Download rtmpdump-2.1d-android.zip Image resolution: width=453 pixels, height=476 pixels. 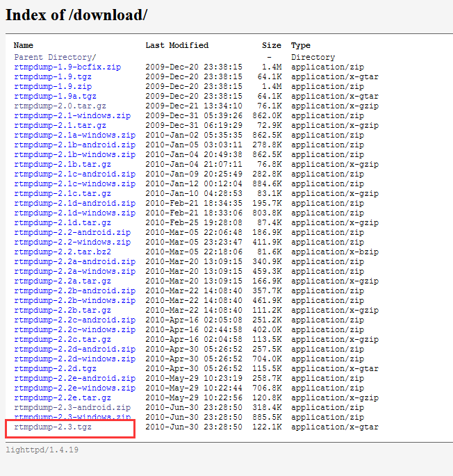point(75,203)
